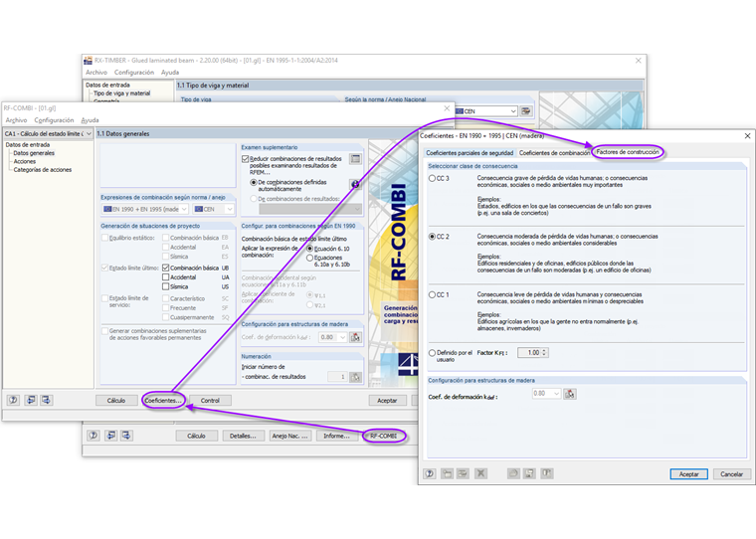This screenshot has width=756, height=539.
Task: Click previous table icon in the RX-TIMBER footer
Action: click(110, 436)
